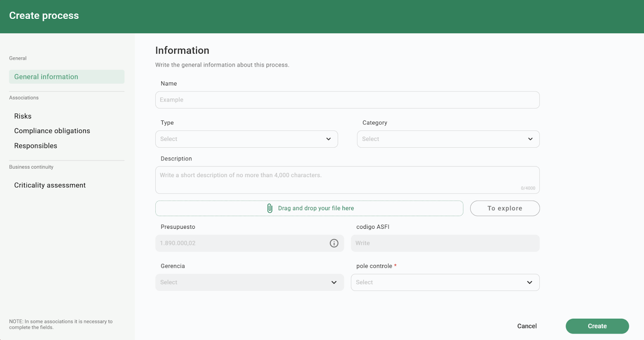This screenshot has height=340, width=644.
Task: Click the Category dropdown chevron arrow
Action: coord(530,139)
